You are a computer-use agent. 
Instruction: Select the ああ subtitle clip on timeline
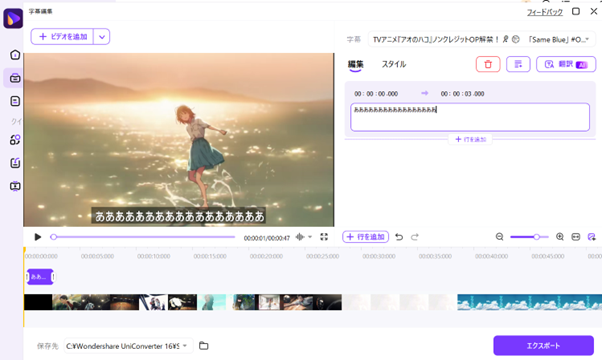40,277
